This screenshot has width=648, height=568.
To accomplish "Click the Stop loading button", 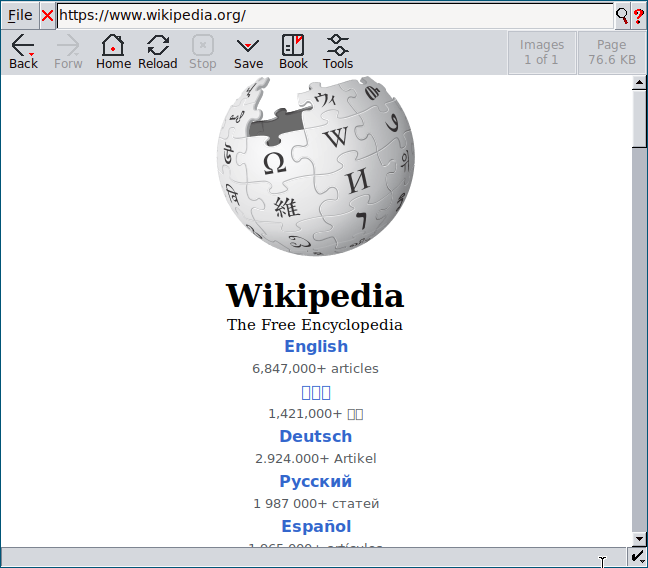I will click(x=202, y=52).
